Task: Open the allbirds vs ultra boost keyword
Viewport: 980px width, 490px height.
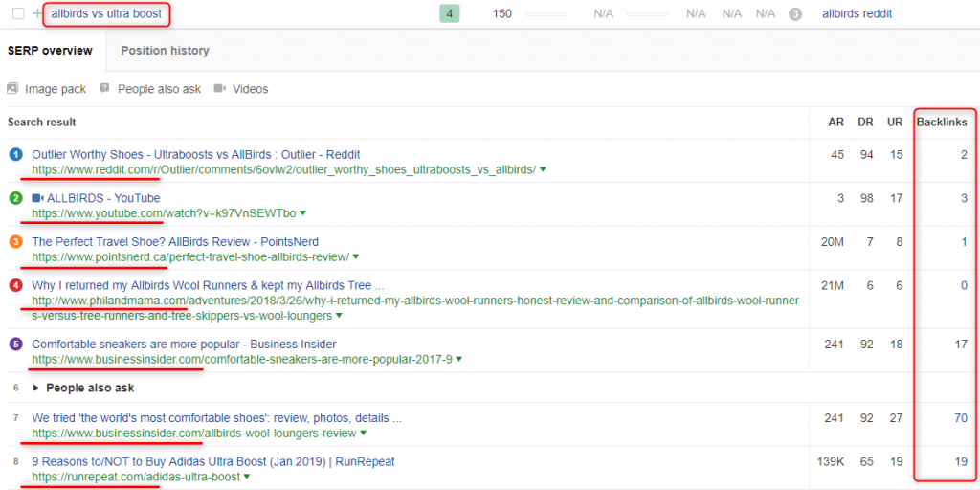Action: pos(106,13)
